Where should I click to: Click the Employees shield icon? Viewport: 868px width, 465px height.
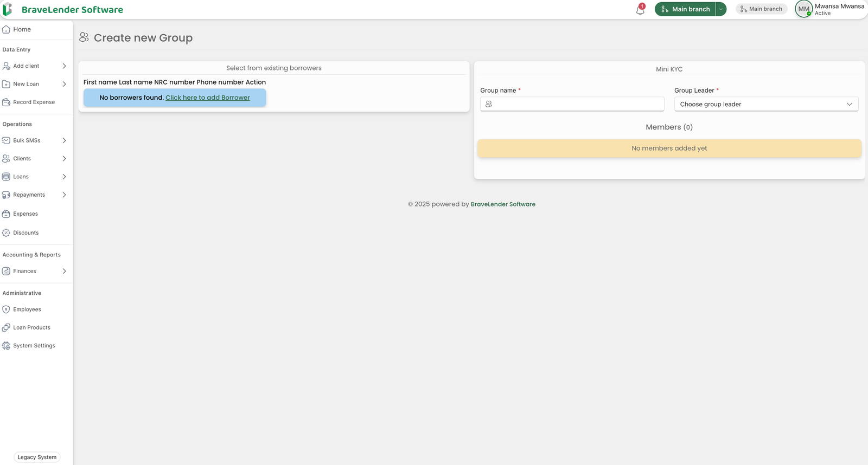click(7, 309)
